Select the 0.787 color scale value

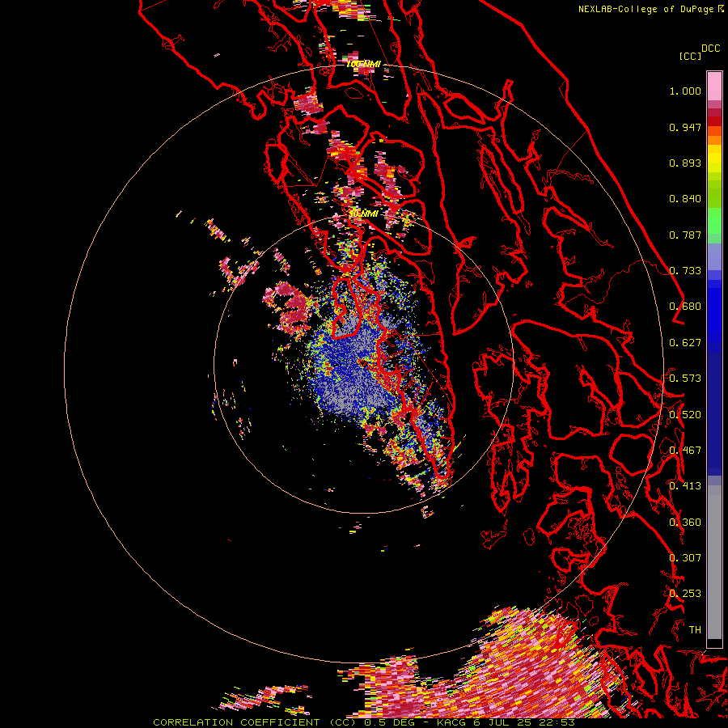point(685,235)
